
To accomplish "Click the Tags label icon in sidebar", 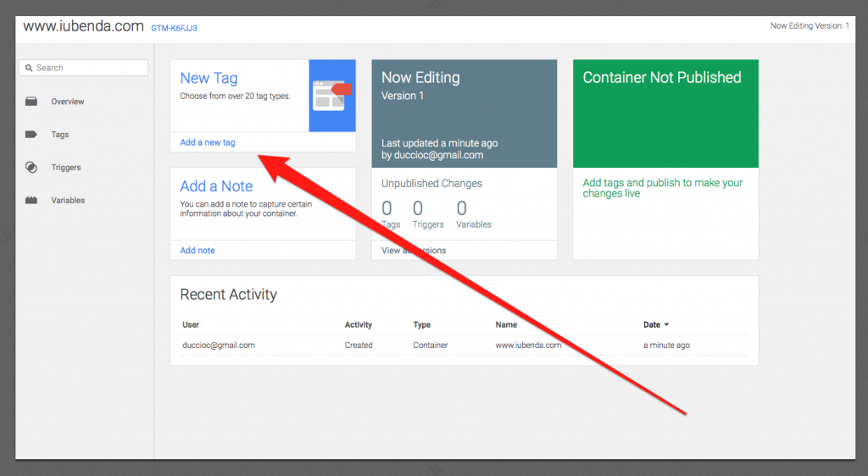I will click(x=31, y=135).
